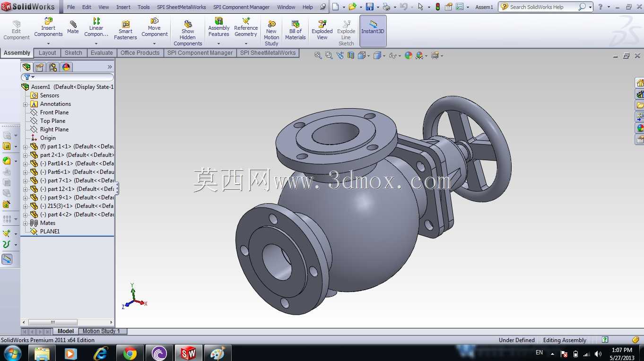The image size is (644, 361).
Task: Click the Exploded View tool
Action: click(x=322, y=30)
